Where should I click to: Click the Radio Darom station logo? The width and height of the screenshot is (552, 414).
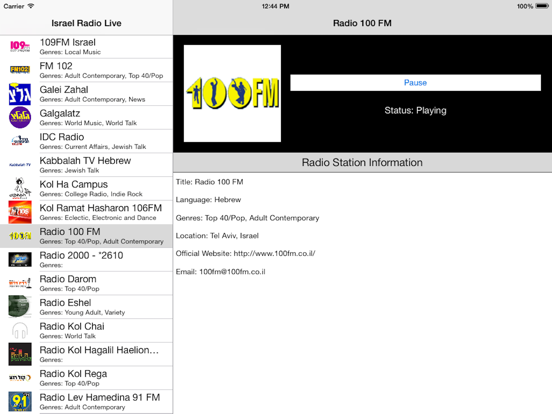click(x=20, y=283)
